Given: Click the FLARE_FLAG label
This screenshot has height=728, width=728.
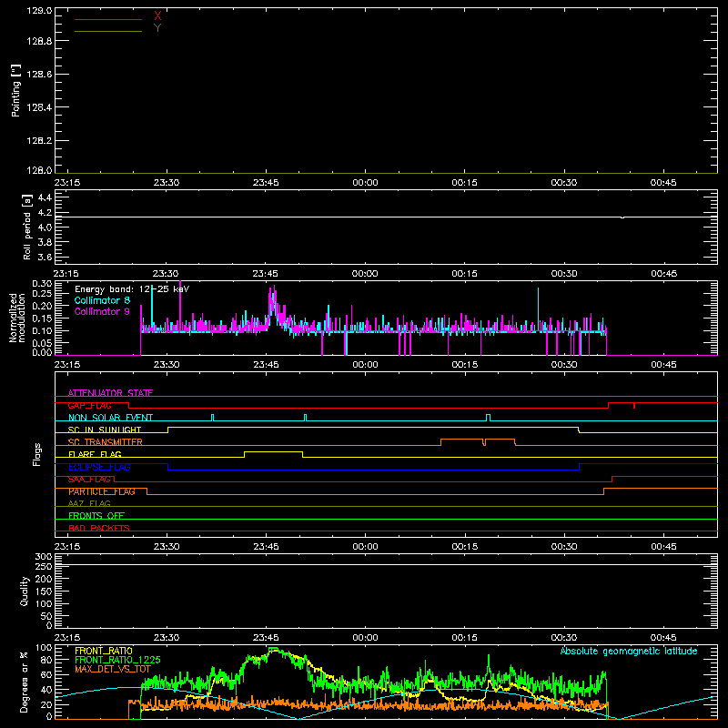Looking at the screenshot, I should 95,454.
